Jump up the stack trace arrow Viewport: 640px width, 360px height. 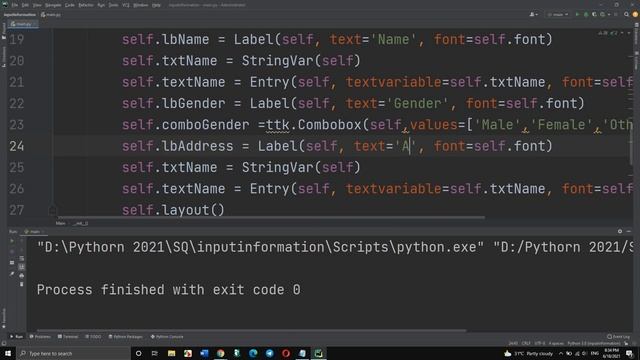22,241
